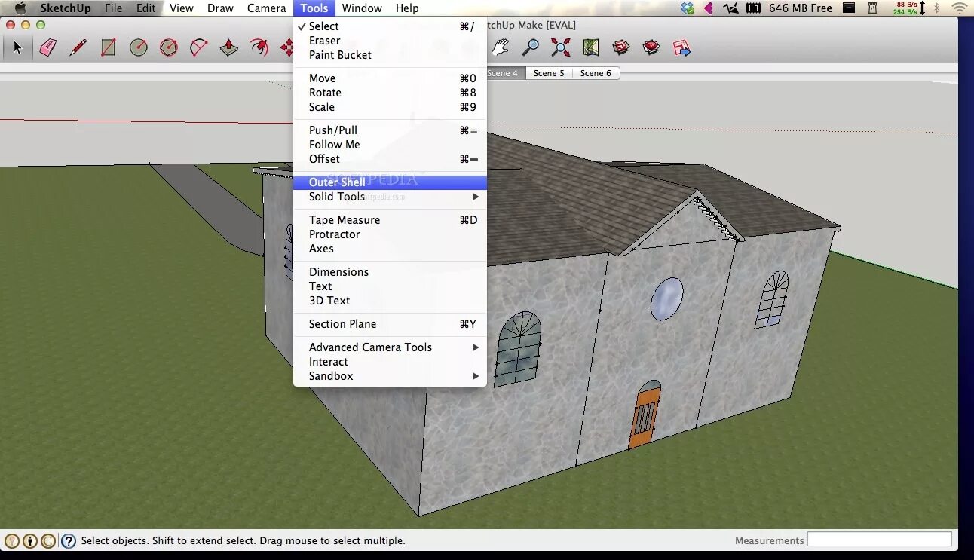The height and width of the screenshot is (560, 974).
Task: Open the Instructor help question icon
Action: [x=69, y=540]
